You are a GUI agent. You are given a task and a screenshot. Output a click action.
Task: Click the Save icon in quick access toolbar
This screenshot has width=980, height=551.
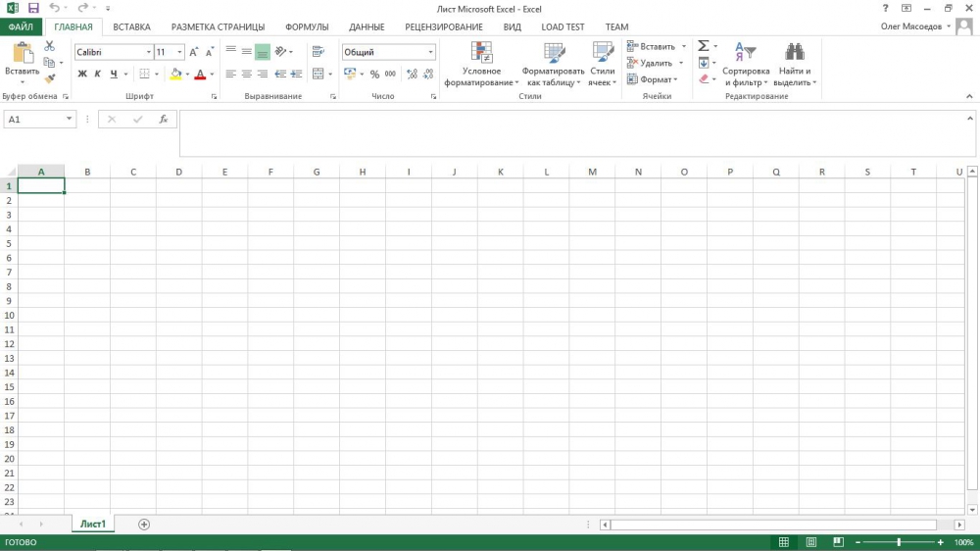[x=33, y=8]
